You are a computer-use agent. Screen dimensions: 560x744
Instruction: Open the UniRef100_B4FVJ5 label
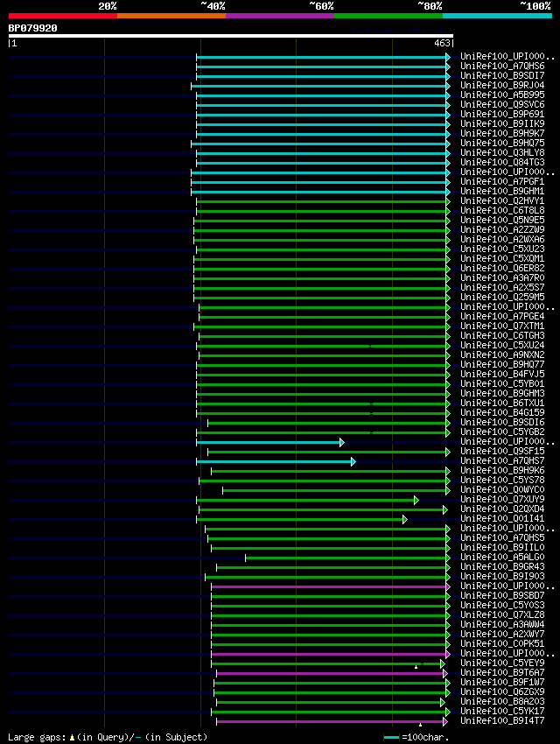tap(502, 375)
